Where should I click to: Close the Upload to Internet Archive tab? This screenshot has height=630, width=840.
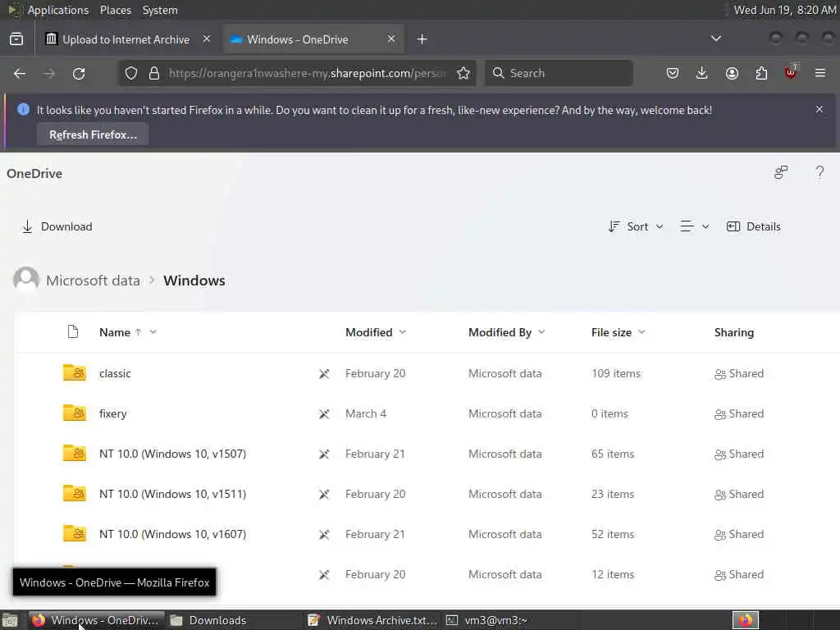[x=207, y=39]
